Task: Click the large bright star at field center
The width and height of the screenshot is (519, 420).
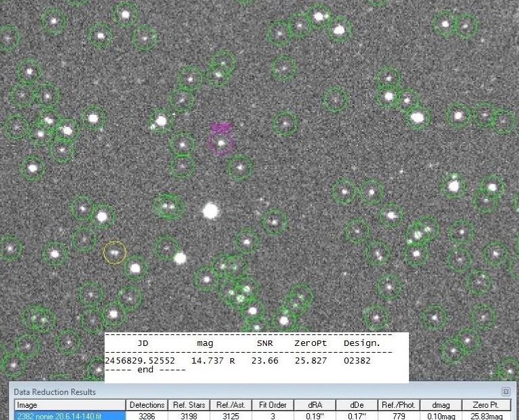Action: tap(211, 211)
